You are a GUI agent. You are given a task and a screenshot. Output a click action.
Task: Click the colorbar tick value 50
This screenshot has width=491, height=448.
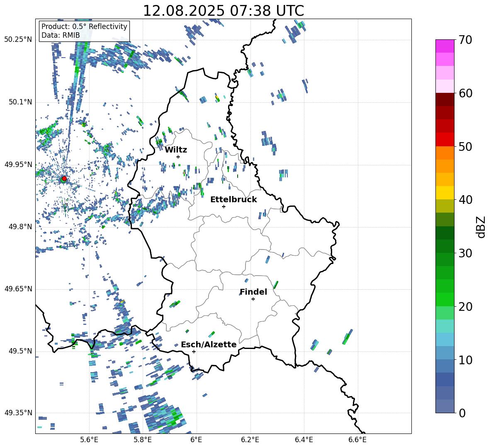465,147
